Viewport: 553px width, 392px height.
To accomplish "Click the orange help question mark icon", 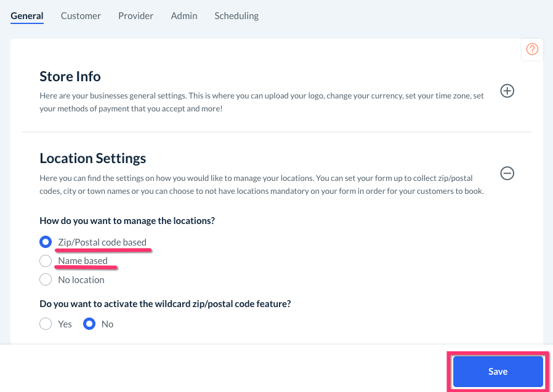I will point(533,49).
